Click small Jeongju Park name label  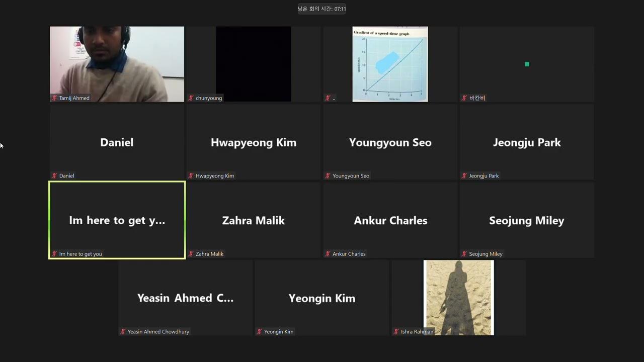484,176
